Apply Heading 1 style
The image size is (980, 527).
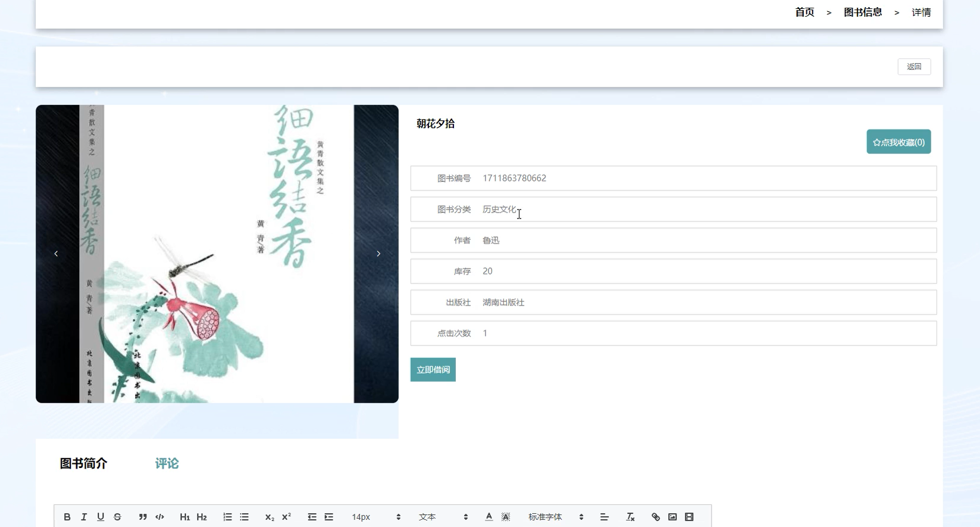click(185, 517)
